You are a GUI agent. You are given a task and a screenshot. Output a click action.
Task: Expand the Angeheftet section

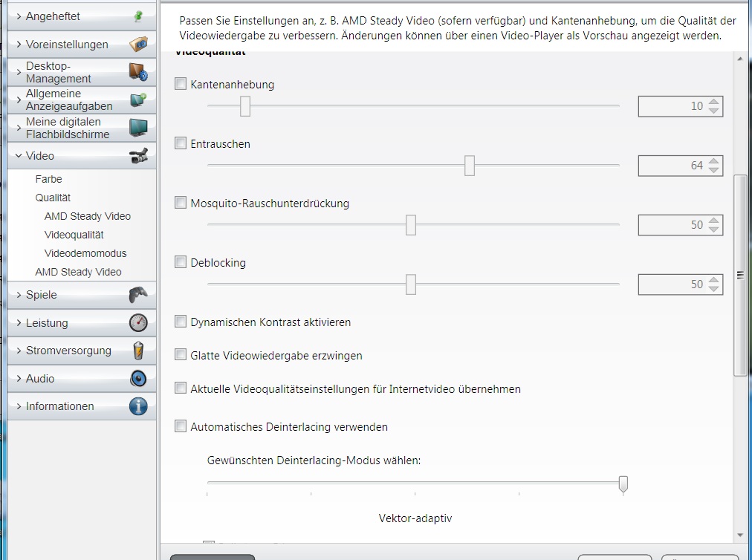coord(19,16)
